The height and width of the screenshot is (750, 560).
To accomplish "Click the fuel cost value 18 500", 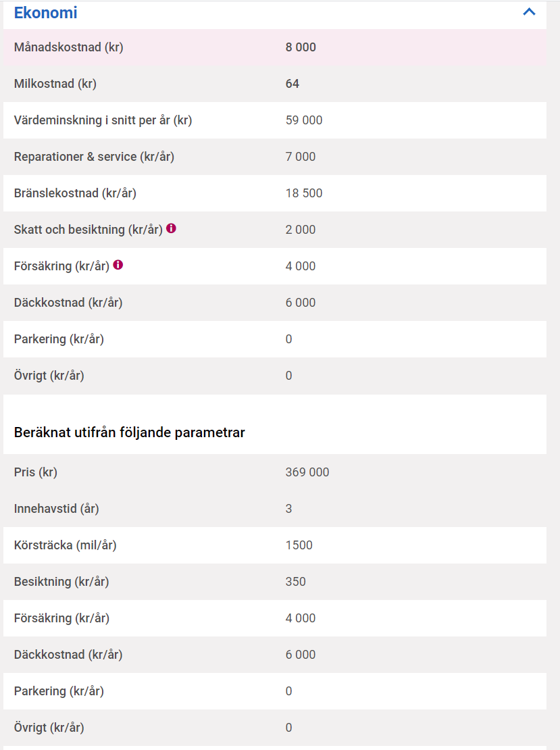I will [304, 193].
